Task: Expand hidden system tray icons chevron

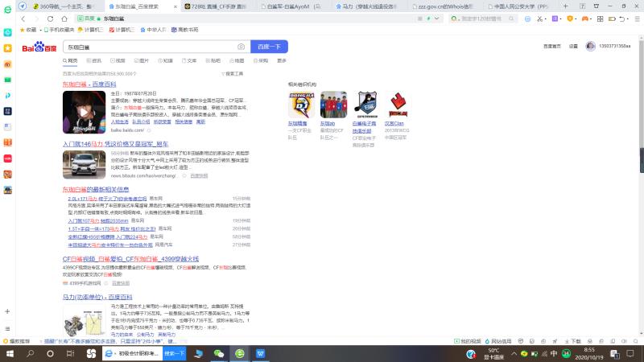Action: click(x=514, y=353)
